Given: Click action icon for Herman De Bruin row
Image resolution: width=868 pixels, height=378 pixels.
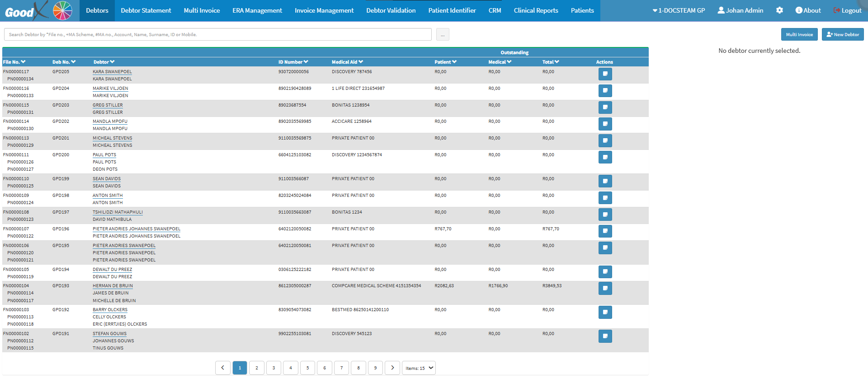Looking at the screenshot, I should pos(605,288).
